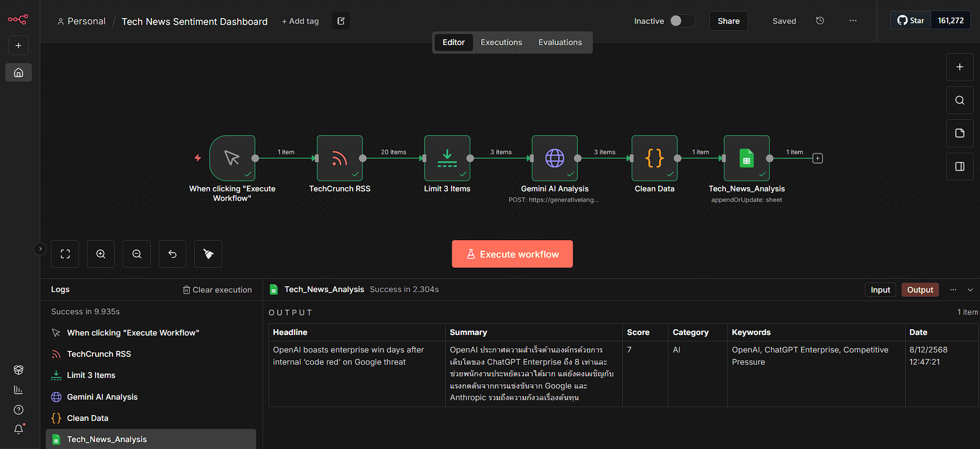This screenshot has width=980, height=449.
Task: Click the 161,272 star count
Action: pyautogui.click(x=951, y=21)
